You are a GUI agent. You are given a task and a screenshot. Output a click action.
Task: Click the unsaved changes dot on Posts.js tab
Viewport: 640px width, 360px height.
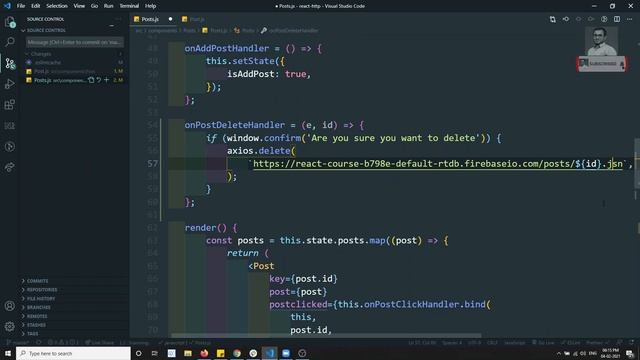[x=170, y=19]
